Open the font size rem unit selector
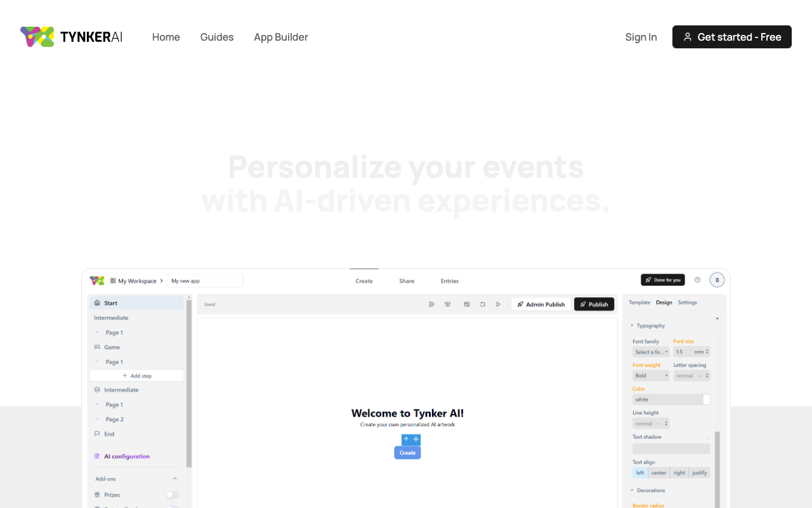The width and height of the screenshot is (812, 508). (702, 352)
